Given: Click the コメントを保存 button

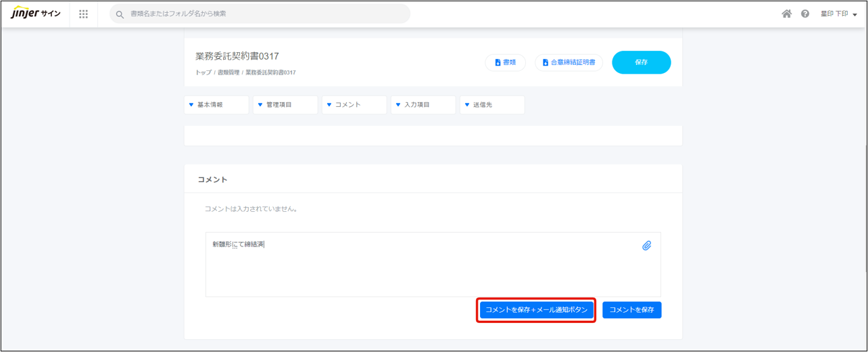Looking at the screenshot, I should click(631, 309).
